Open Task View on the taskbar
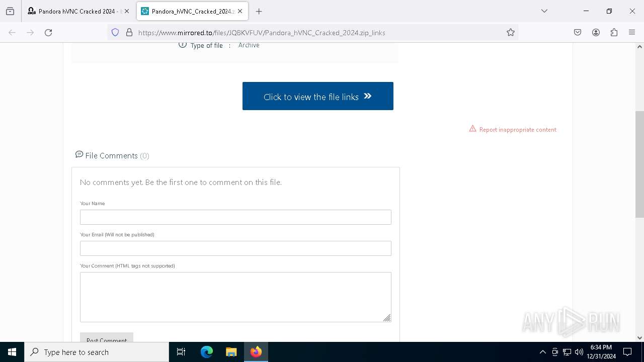The image size is (644, 362). tap(181, 352)
